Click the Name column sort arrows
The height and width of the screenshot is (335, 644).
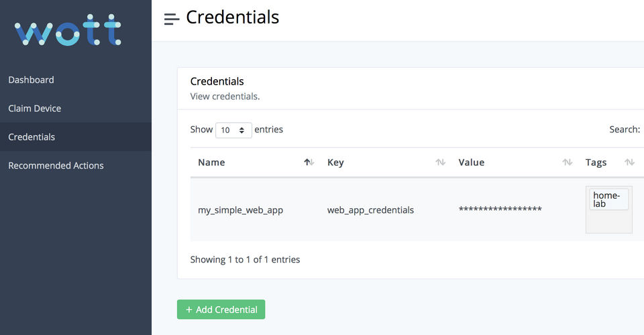309,162
